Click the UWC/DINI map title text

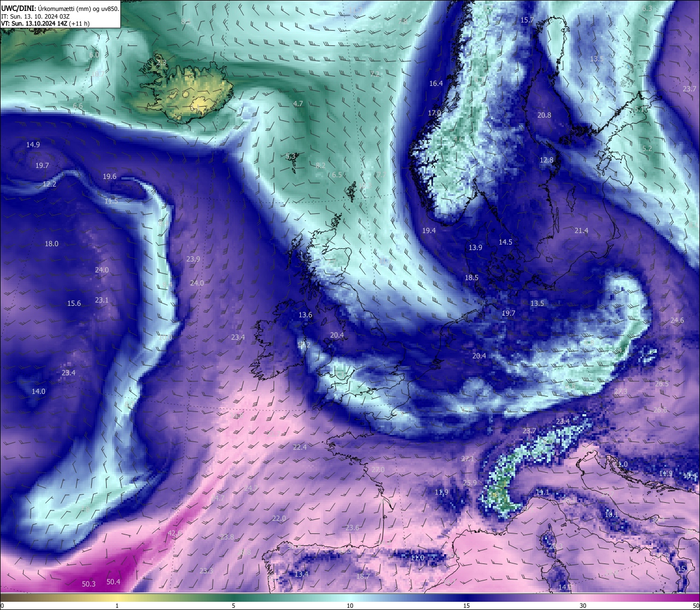(60, 8)
